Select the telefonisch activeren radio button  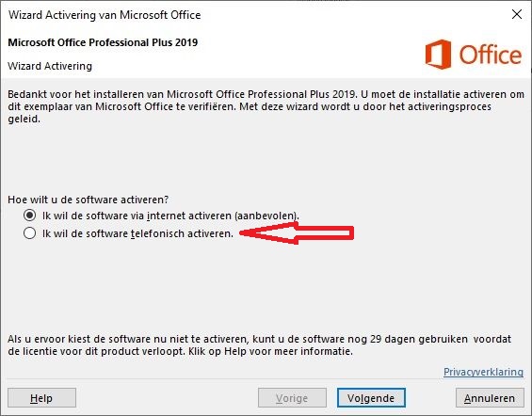point(29,232)
